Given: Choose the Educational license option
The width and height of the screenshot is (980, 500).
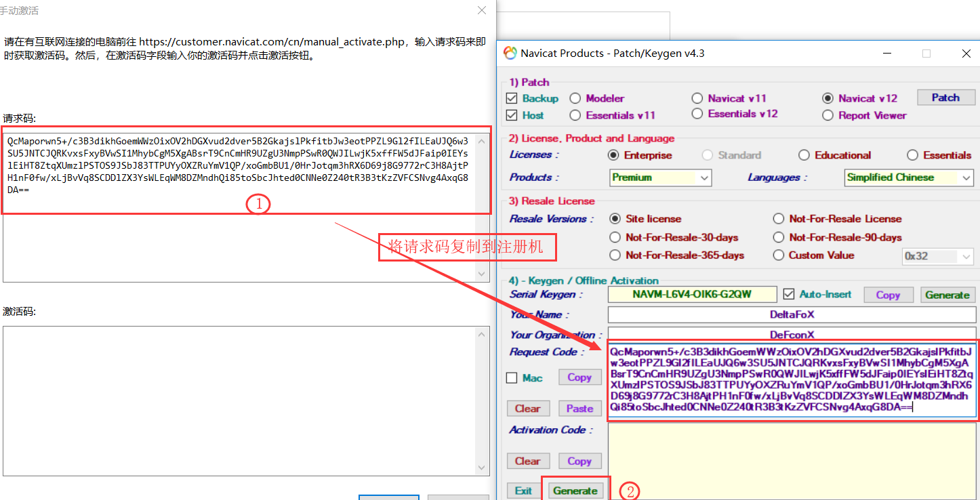Looking at the screenshot, I should 804,155.
